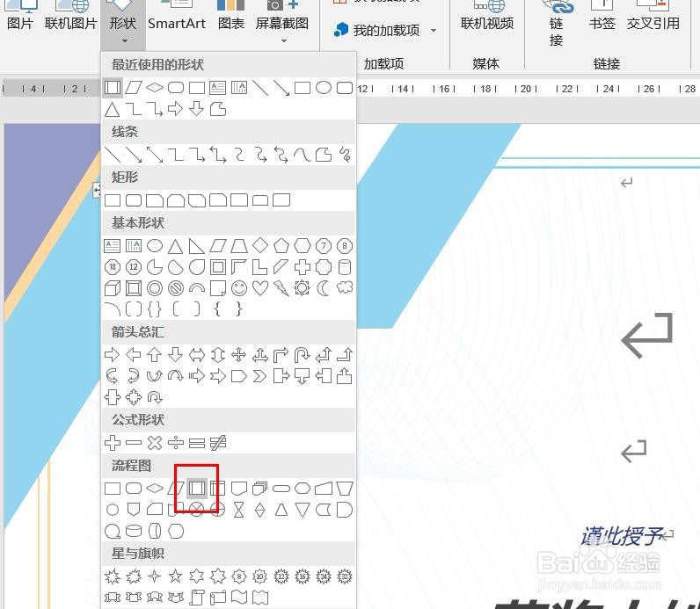Choose the octagon with number 8

(x=345, y=246)
